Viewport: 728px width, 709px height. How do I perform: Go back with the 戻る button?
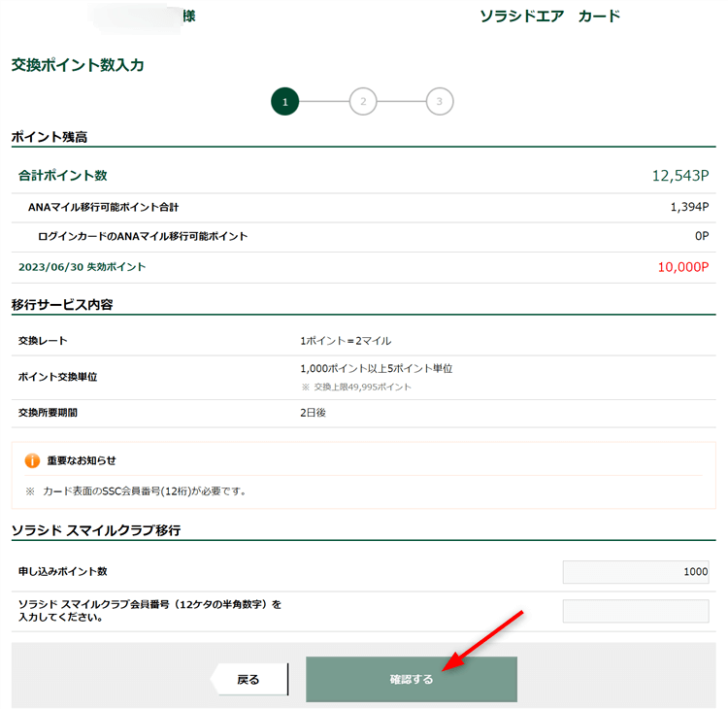249,680
